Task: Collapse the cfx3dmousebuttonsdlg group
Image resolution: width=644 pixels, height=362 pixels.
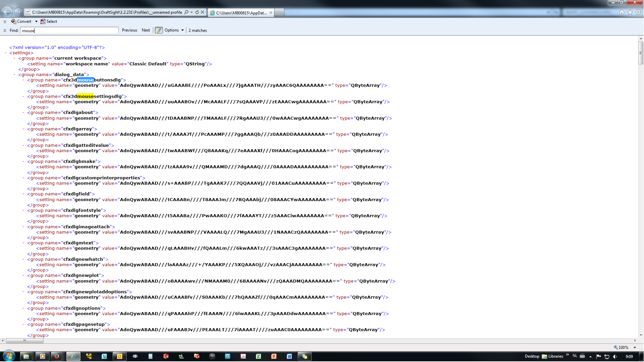Action: coord(23,80)
